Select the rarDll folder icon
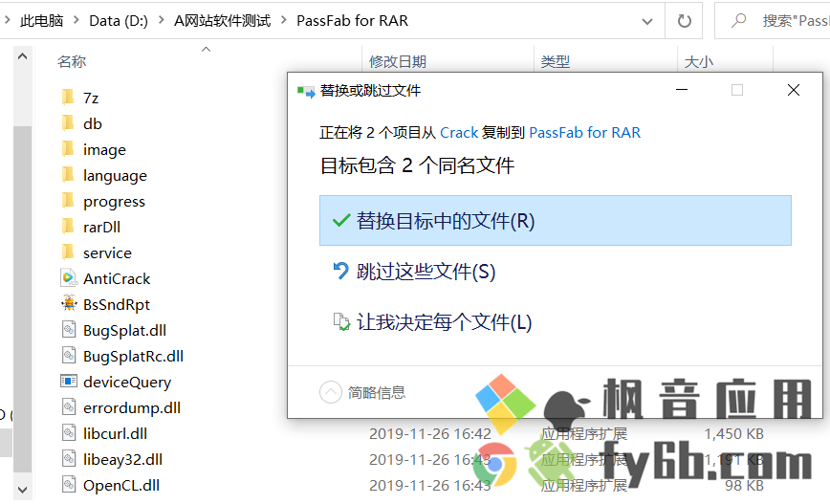The width and height of the screenshot is (830, 504). (x=68, y=227)
